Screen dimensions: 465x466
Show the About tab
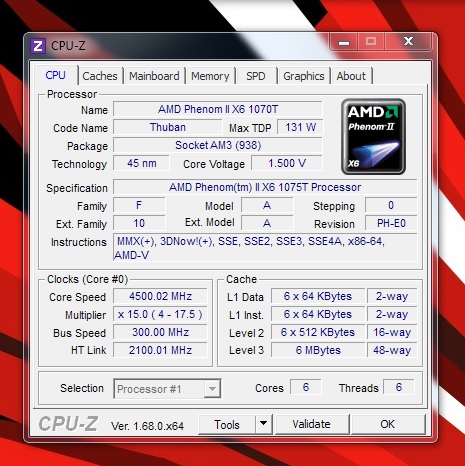pyautogui.click(x=351, y=76)
